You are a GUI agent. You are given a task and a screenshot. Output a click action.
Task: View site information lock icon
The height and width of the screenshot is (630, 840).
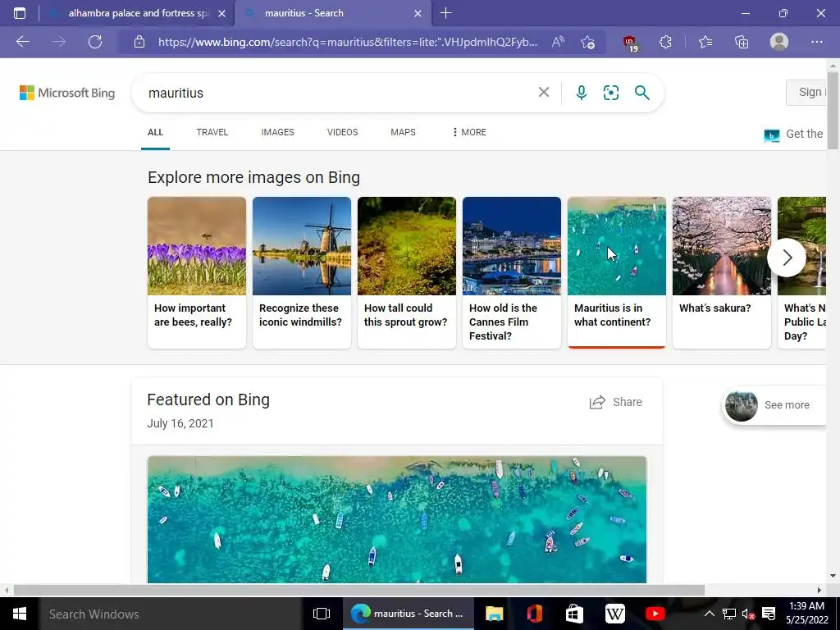pyautogui.click(x=139, y=42)
